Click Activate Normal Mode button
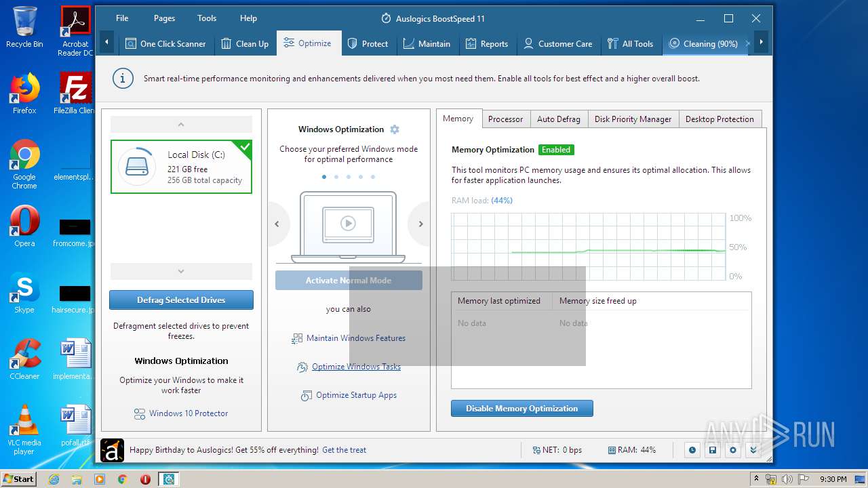868x488 pixels. (x=349, y=280)
